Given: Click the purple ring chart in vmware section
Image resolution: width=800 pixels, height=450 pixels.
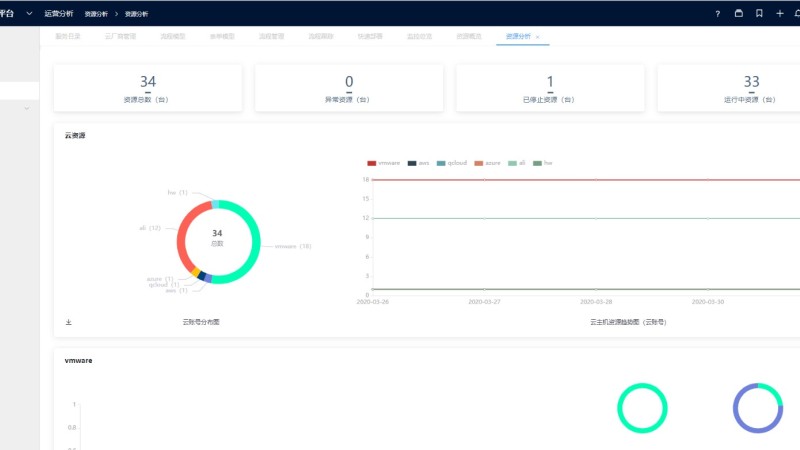Looking at the screenshot, I should point(758,408).
